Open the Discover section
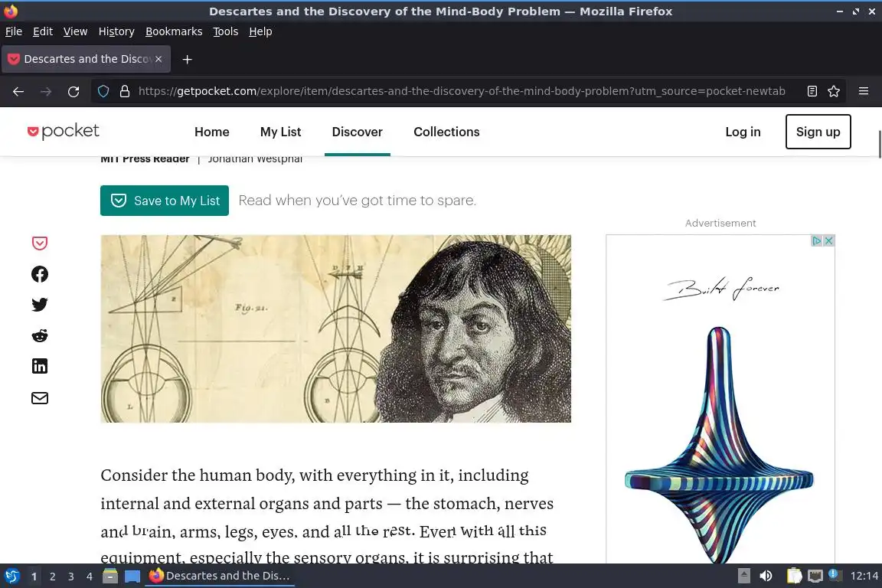Viewport: 882px width, 588px height. pyautogui.click(x=358, y=132)
